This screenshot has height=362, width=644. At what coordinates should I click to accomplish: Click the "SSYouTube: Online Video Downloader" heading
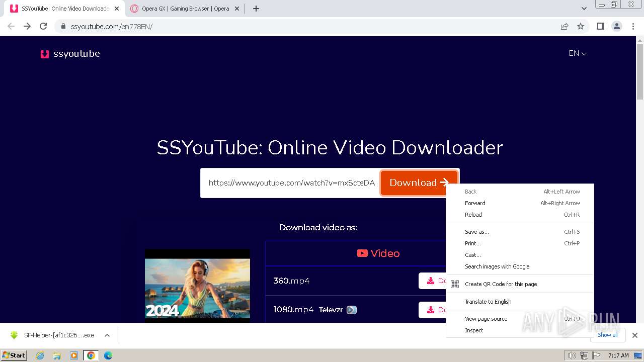point(330,148)
